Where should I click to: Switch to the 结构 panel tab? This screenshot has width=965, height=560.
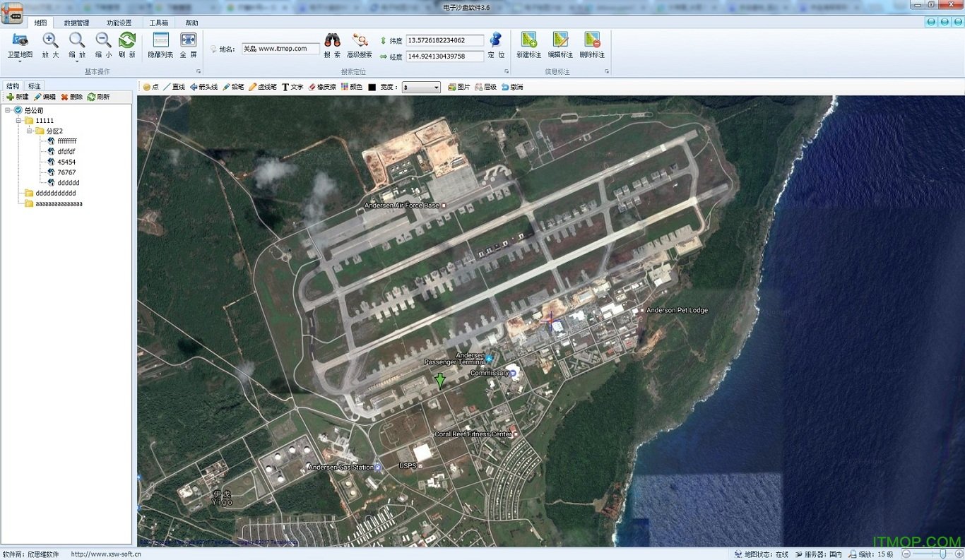[x=13, y=86]
